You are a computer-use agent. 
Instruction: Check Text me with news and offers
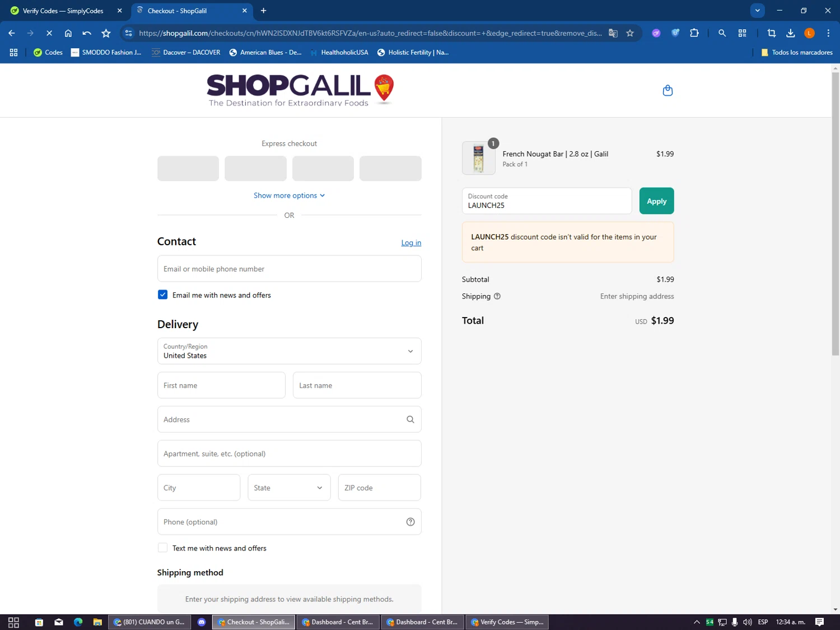tap(162, 548)
